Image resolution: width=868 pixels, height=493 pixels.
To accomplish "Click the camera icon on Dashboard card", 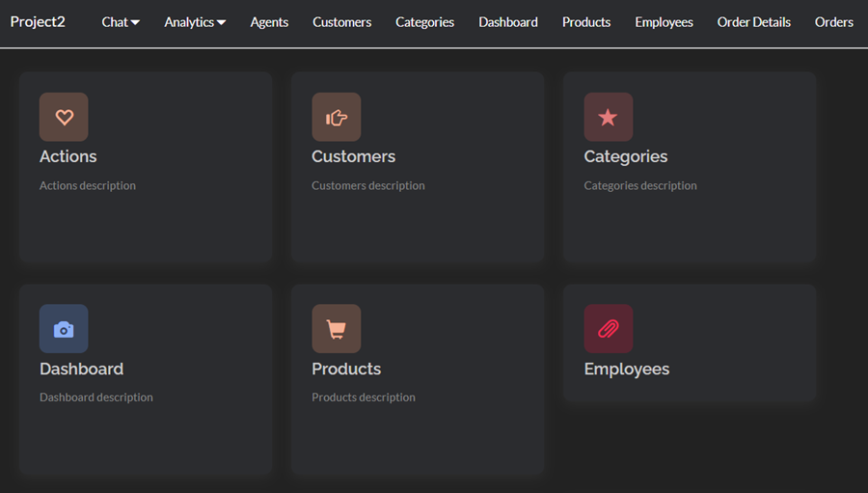I will point(64,329).
